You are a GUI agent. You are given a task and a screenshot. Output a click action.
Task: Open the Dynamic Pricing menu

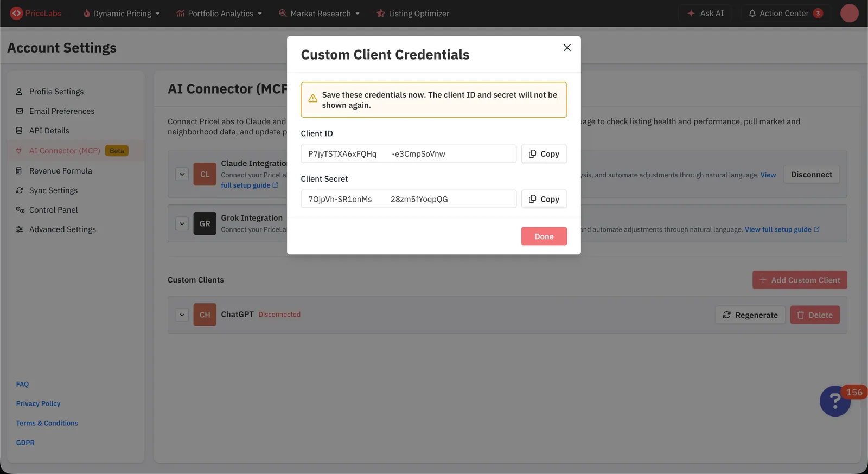(x=122, y=14)
